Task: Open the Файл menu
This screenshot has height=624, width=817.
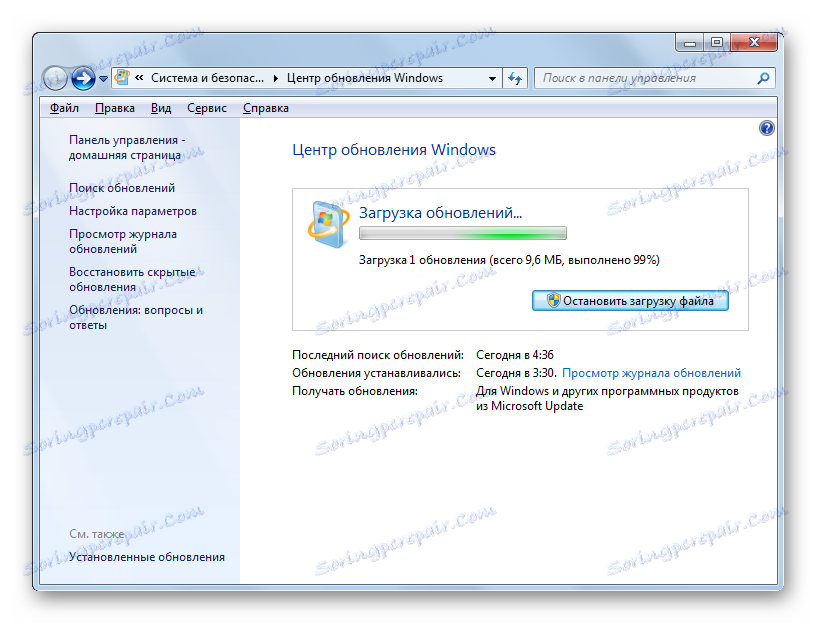Action: (64, 108)
